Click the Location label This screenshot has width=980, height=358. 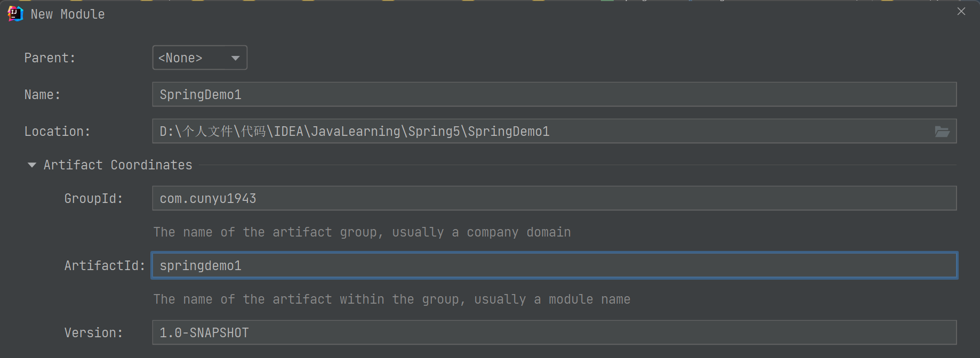[x=57, y=132]
